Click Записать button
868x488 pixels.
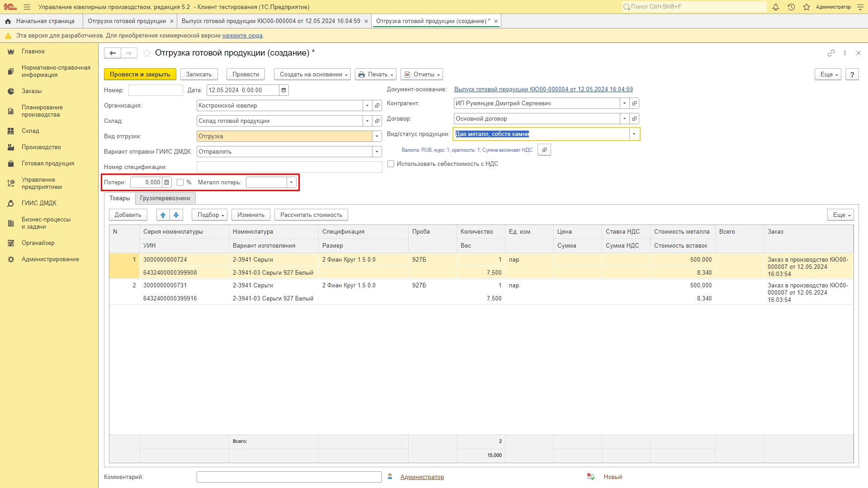tap(199, 75)
